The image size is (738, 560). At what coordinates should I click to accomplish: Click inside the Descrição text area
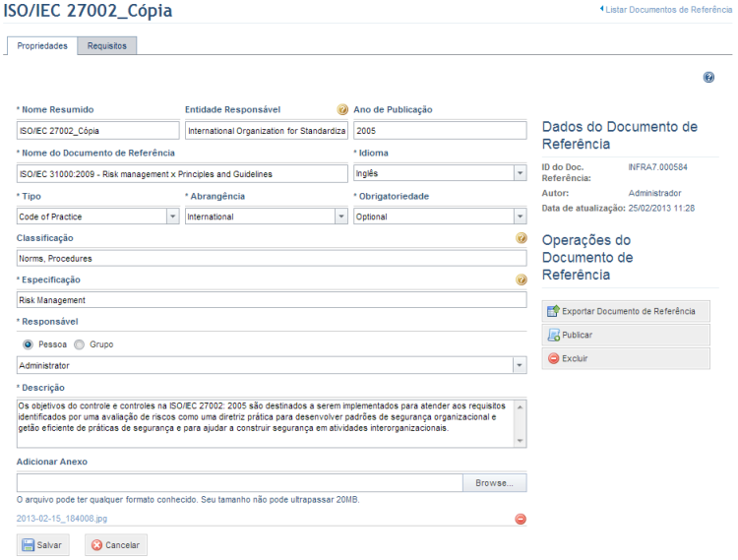(265, 423)
